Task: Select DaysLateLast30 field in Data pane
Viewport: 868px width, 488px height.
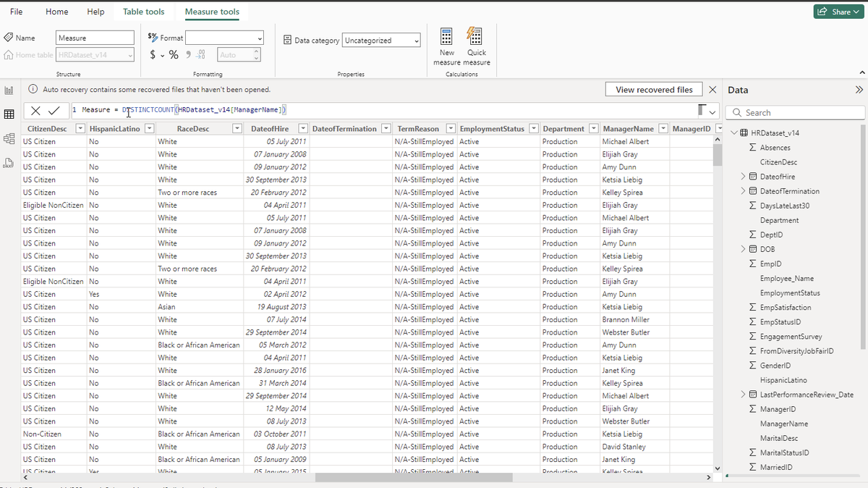Action: 784,206
